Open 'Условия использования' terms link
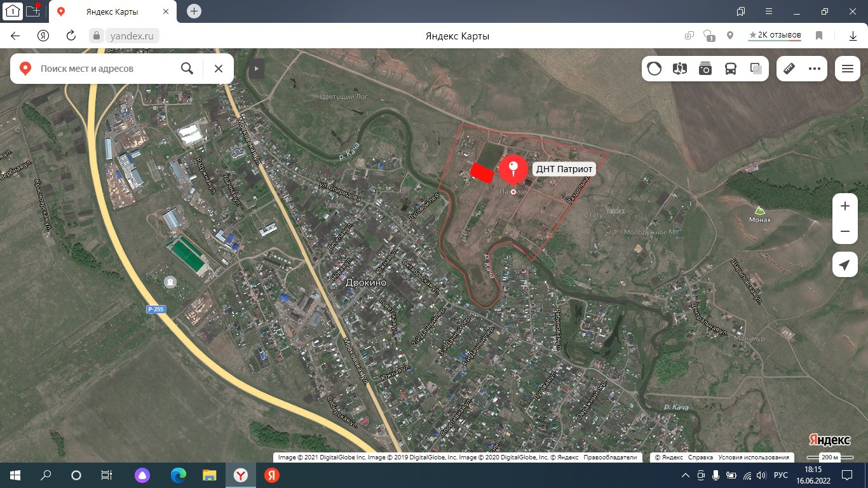This screenshot has width=868, height=488. [x=754, y=457]
